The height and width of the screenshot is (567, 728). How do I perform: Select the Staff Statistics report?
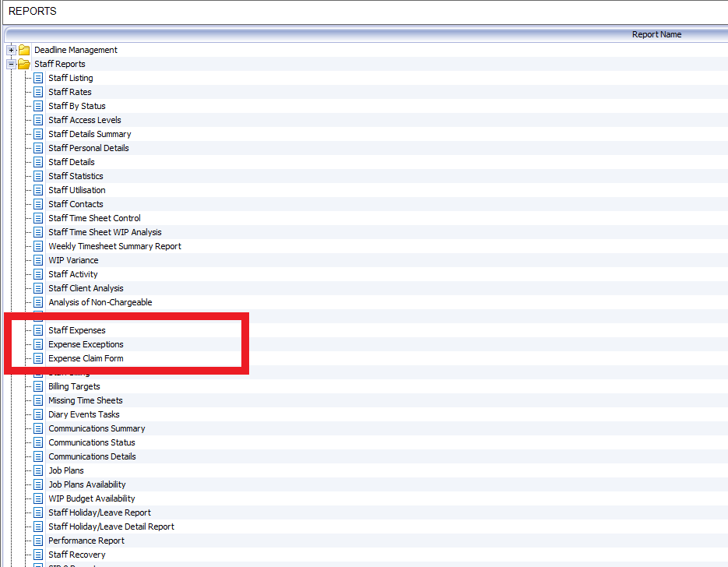click(76, 176)
